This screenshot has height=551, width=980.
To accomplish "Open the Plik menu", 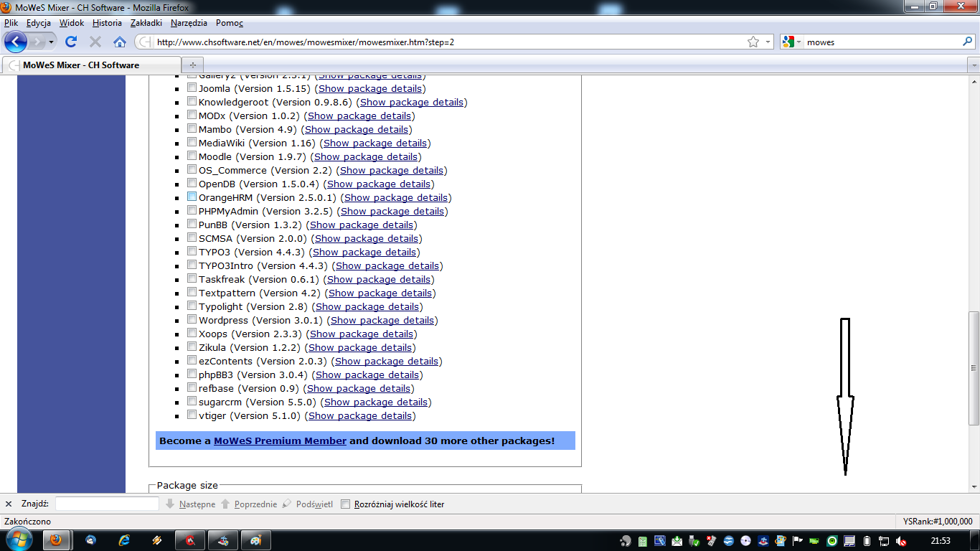I will click(11, 23).
